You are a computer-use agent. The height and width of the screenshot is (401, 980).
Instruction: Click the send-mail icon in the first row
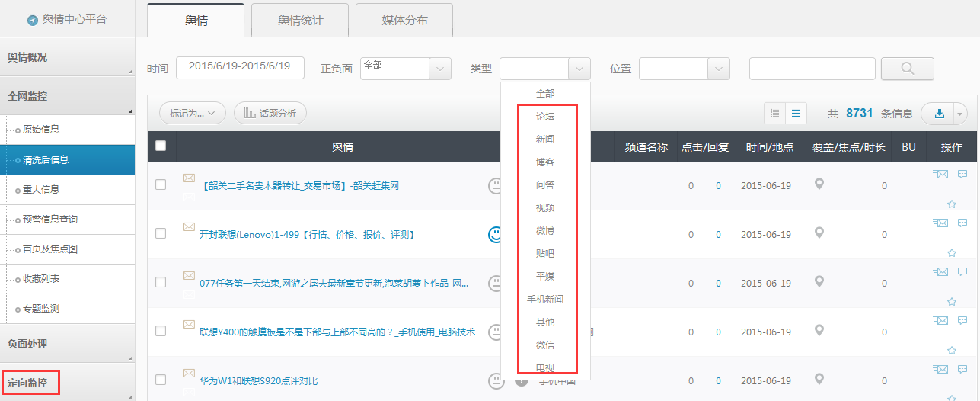tap(940, 175)
